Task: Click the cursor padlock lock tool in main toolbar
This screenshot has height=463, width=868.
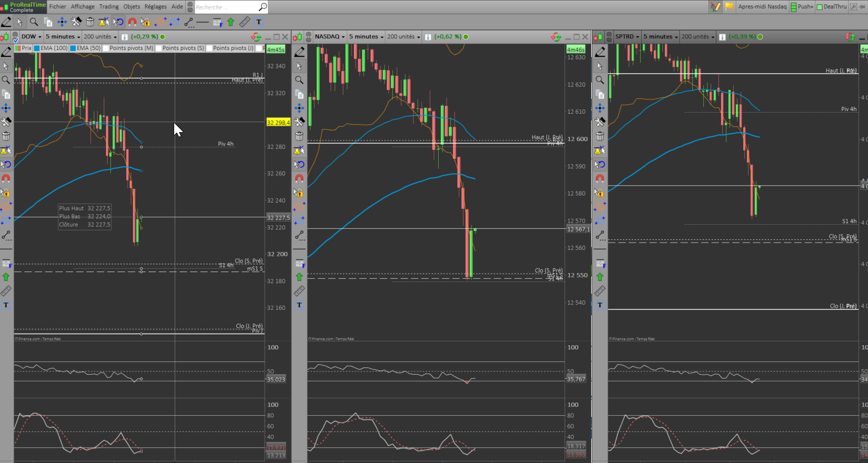Action: [146, 22]
